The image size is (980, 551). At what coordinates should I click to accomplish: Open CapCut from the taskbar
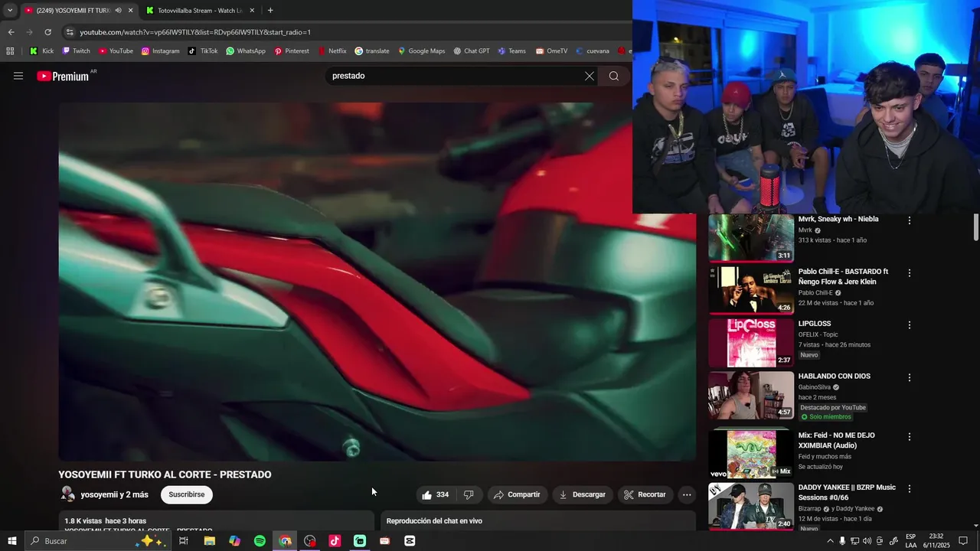click(x=410, y=541)
